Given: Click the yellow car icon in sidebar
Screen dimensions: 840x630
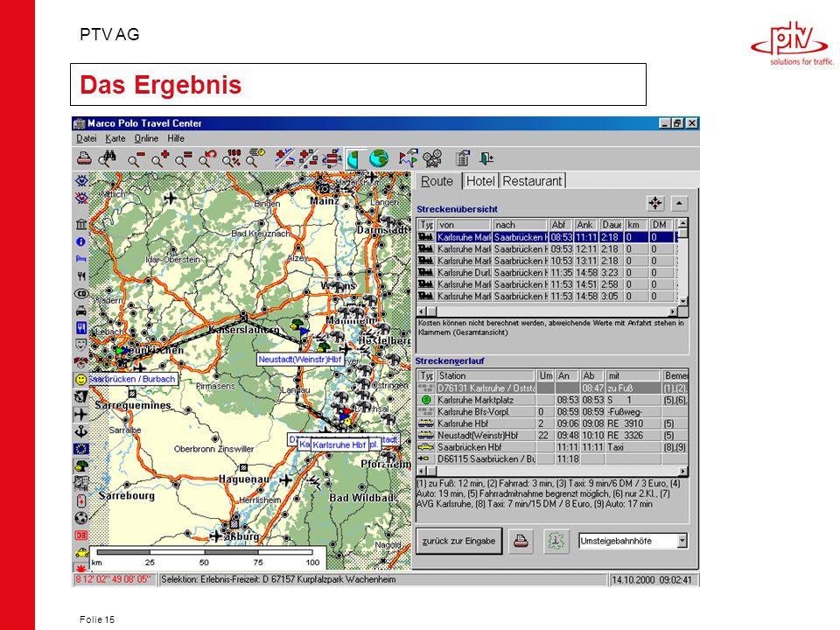Looking at the screenshot, I should tap(80, 552).
